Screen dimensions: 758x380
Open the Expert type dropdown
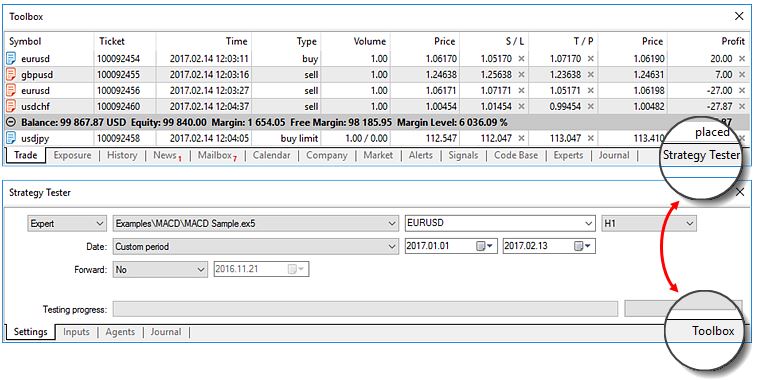67,223
